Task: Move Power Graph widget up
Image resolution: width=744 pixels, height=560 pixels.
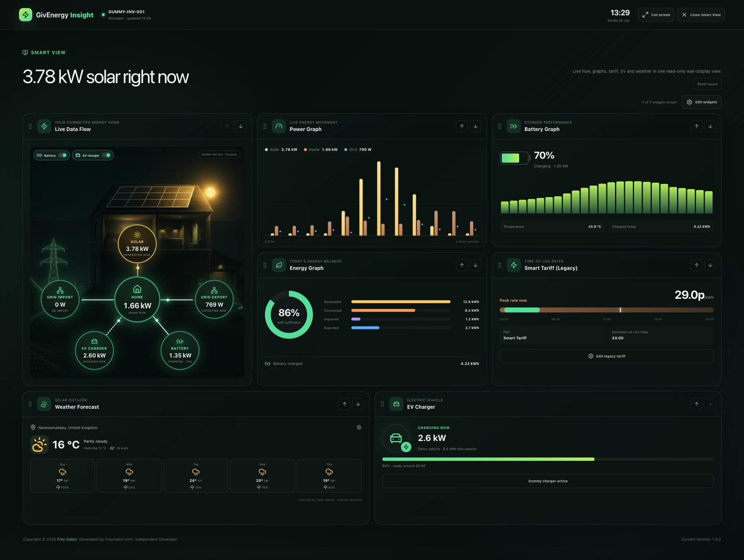Action: click(462, 126)
